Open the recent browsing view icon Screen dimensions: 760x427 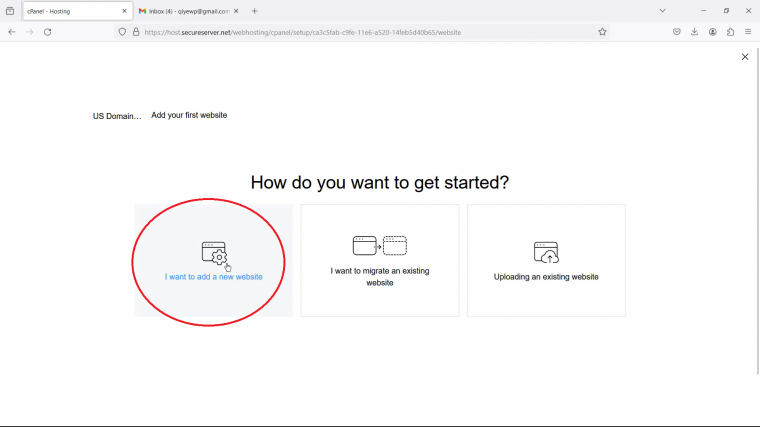point(10,11)
